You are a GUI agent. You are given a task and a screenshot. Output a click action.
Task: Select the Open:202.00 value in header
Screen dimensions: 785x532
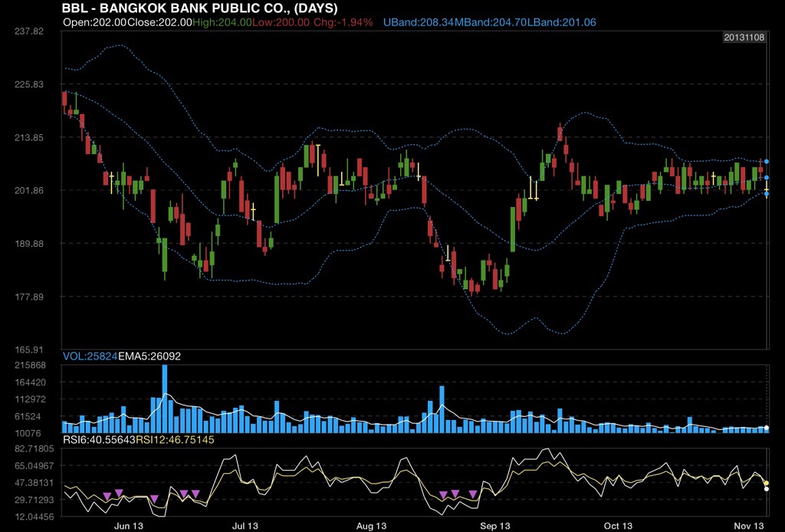[x=95, y=22]
